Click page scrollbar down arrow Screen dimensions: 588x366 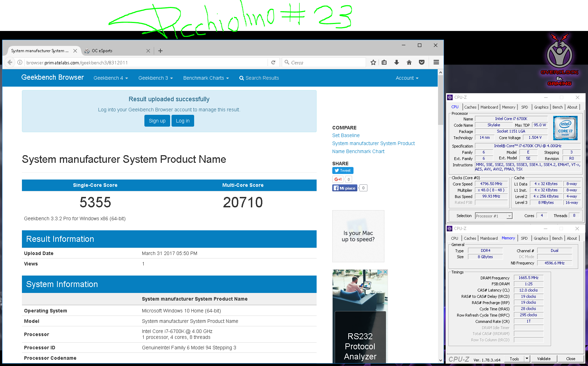(441, 360)
